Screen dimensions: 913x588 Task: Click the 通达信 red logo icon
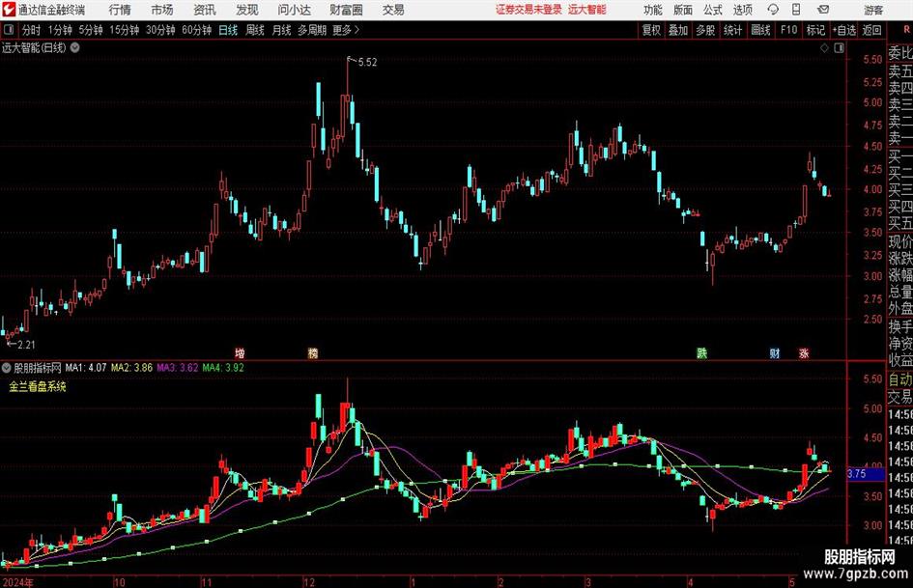point(9,10)
